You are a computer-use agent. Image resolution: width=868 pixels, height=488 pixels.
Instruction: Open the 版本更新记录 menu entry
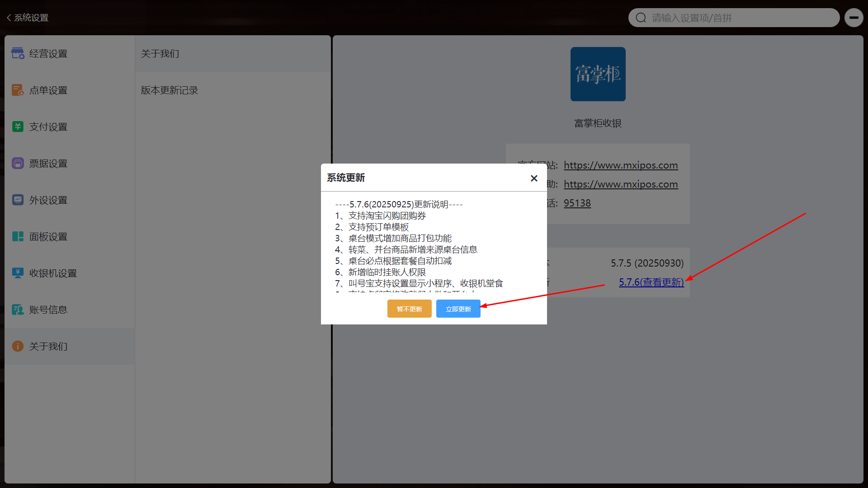pyautogui.click(x=170, y=90)
